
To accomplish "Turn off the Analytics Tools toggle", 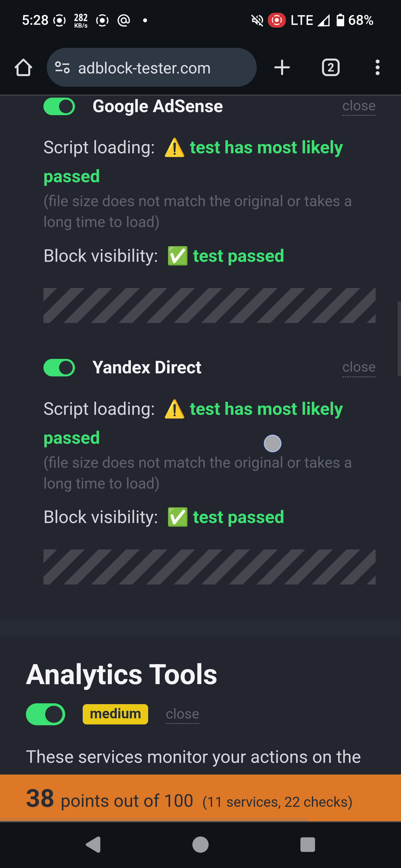I will 46,714.
